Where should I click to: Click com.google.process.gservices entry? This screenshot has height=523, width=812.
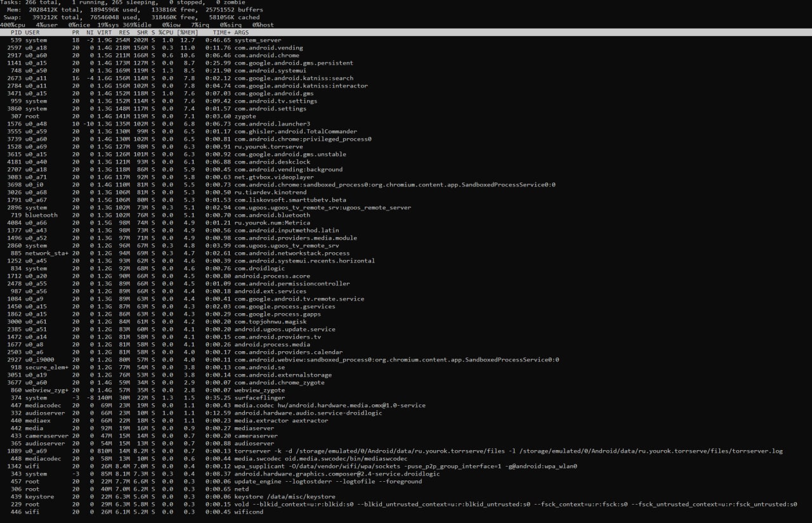(x=285, y=306)
